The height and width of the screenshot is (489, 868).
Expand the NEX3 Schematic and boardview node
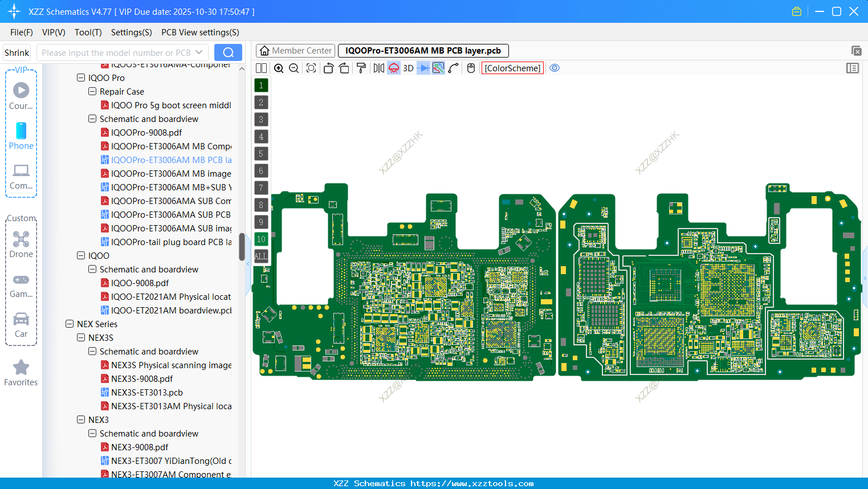(92, 433)
